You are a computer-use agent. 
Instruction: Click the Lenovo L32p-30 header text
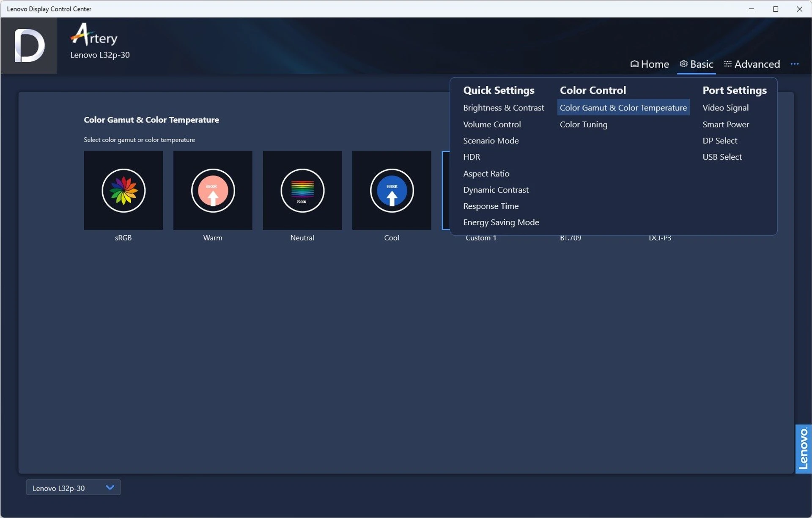click(100, 55)
